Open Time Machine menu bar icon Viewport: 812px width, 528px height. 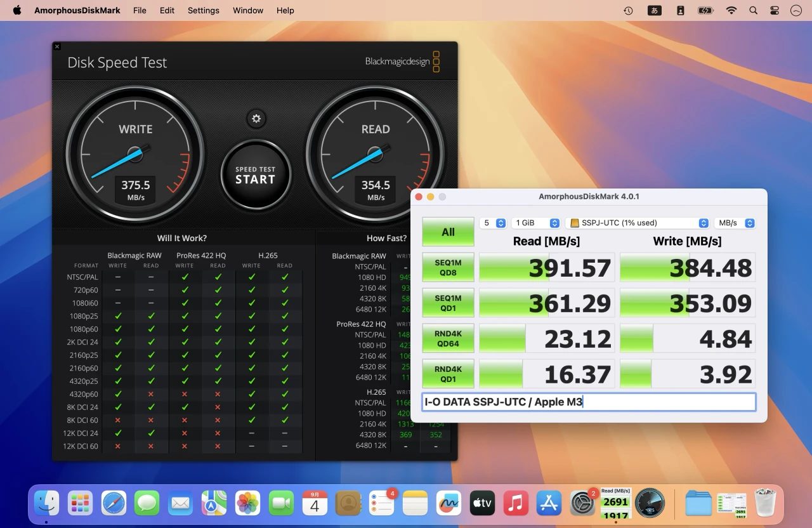(628, 10)
